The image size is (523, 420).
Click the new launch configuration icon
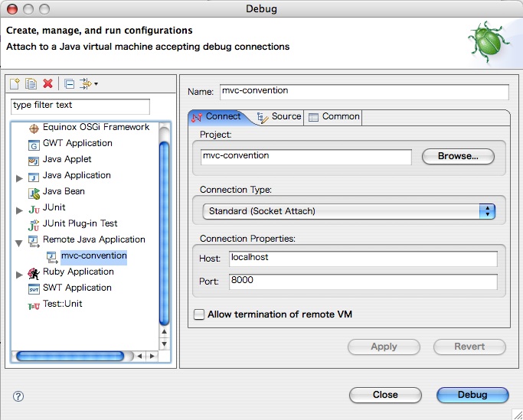tap(15, 83)
